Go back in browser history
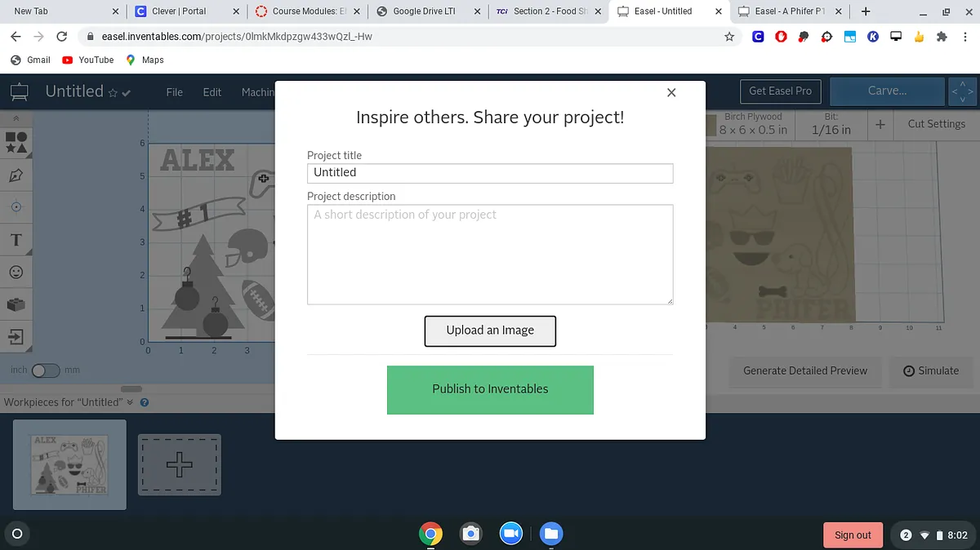The width and height of the screenshot is (980, 550). (16, 37)
